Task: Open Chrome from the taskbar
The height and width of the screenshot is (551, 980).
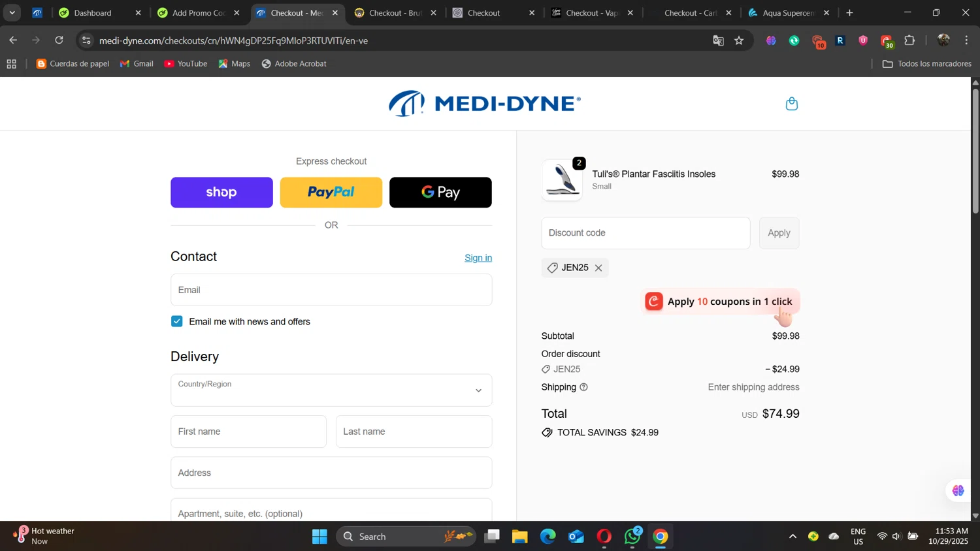Action: 661,537
